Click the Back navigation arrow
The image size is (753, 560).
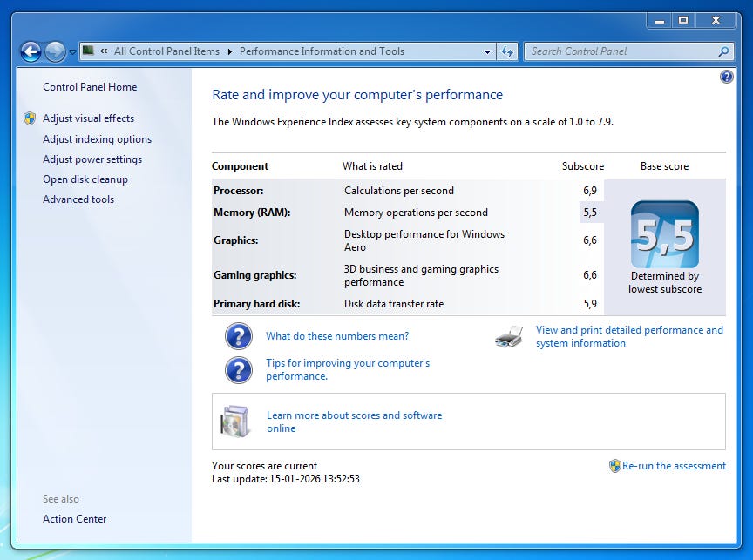tap(31, 51)
